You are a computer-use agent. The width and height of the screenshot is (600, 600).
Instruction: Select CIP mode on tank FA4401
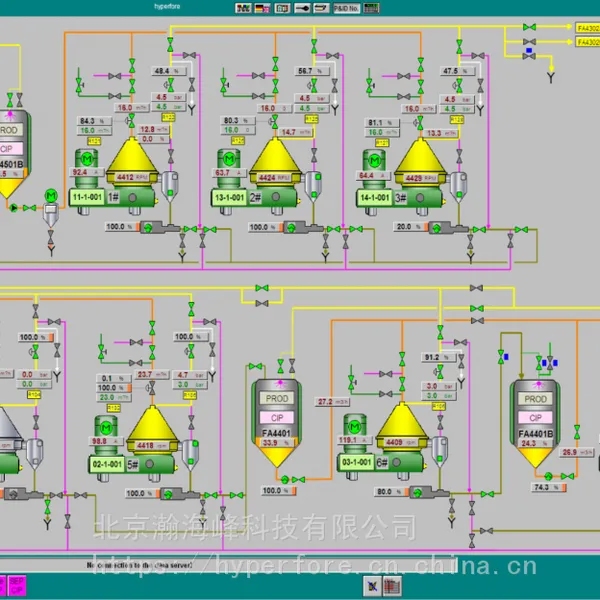[277, 418]
